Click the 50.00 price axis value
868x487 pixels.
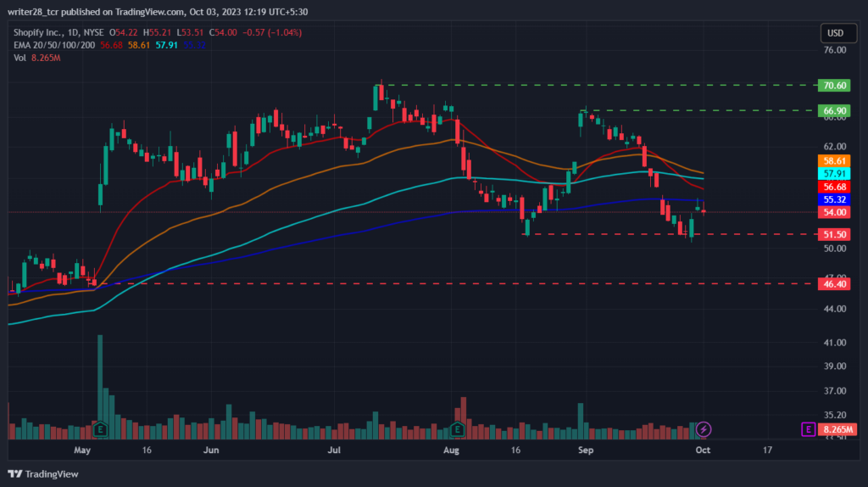click(835, 249)
